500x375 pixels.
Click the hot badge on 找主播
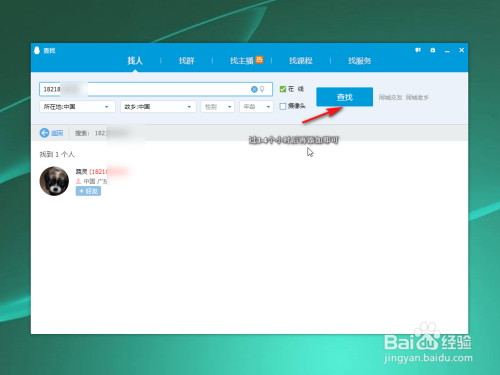click(x=259, y=59)
